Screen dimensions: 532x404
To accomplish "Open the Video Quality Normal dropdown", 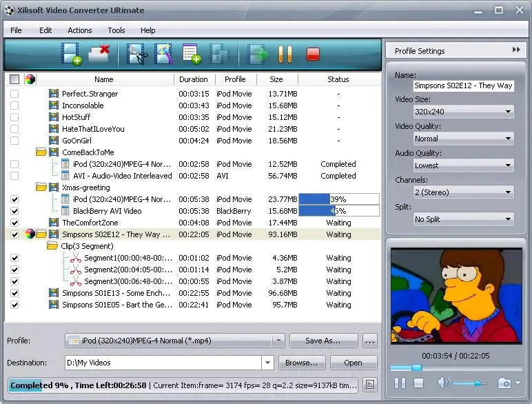I will [464, 139].
